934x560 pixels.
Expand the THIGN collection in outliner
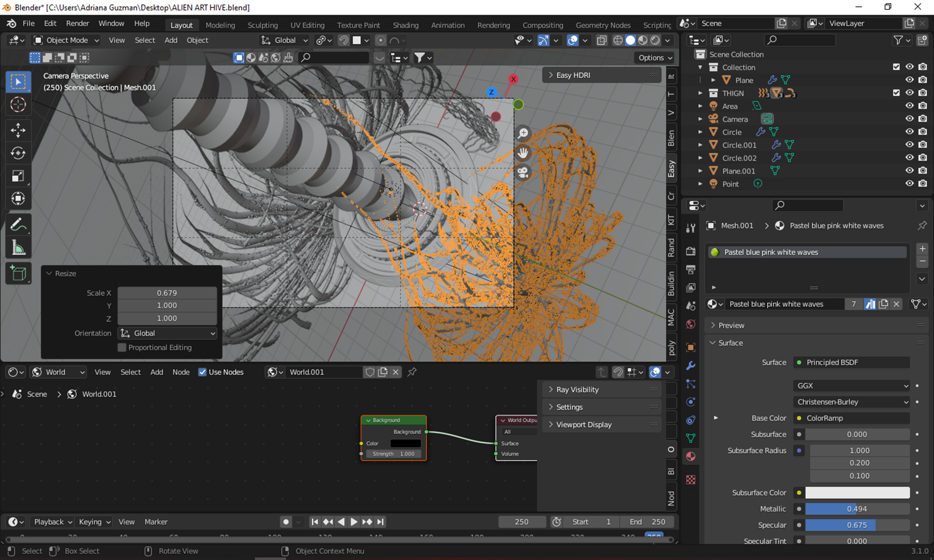point(700,93)
